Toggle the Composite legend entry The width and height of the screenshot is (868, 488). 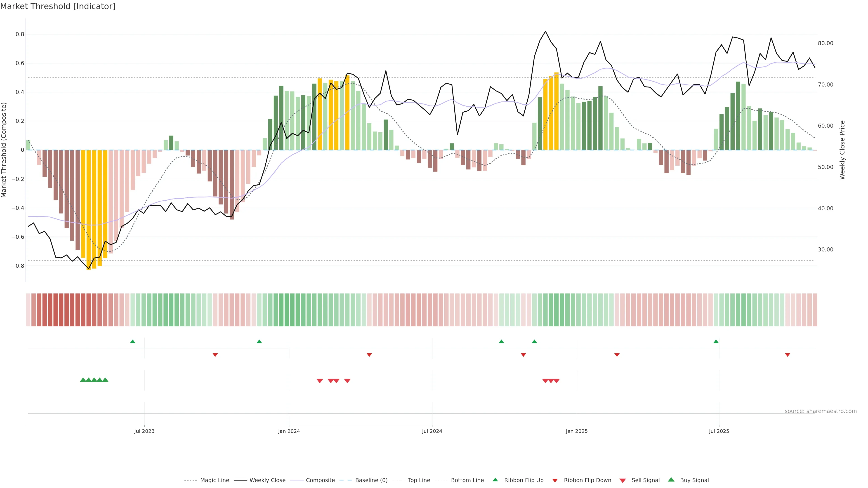tap(320, 480)
